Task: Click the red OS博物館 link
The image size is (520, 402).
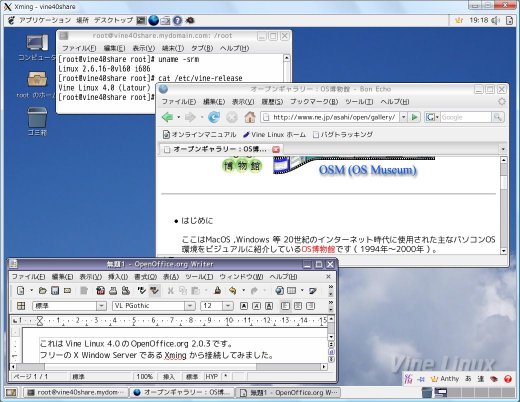Action: point(318,249)
